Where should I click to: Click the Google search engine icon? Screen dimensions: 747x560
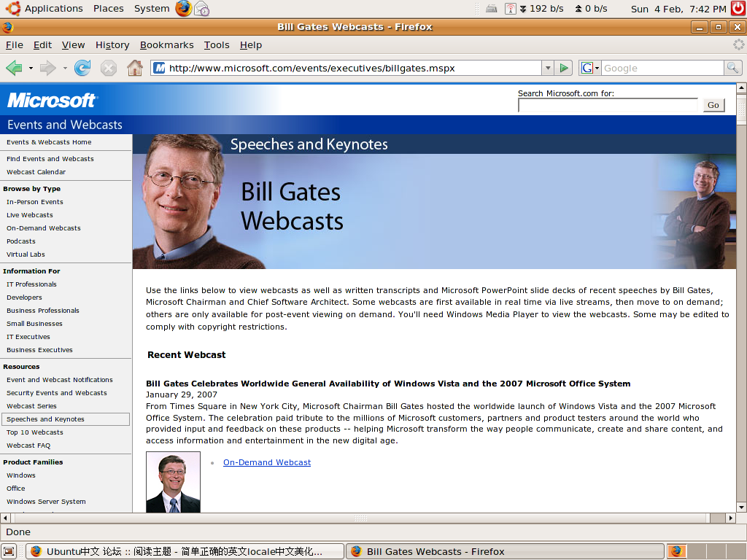[587, 68]
